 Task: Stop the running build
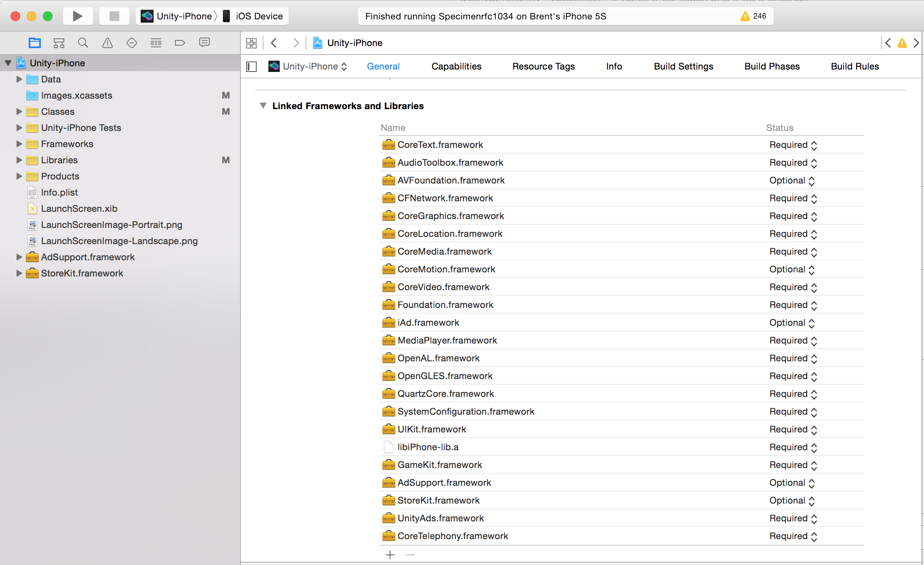(x=114, y=16)
